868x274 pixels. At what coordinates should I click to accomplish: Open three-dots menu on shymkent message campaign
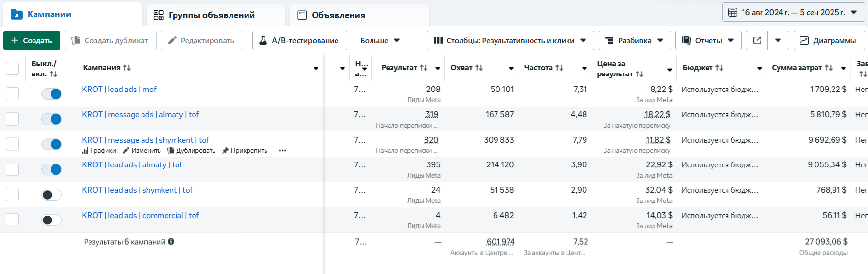[x=282, y=151]
